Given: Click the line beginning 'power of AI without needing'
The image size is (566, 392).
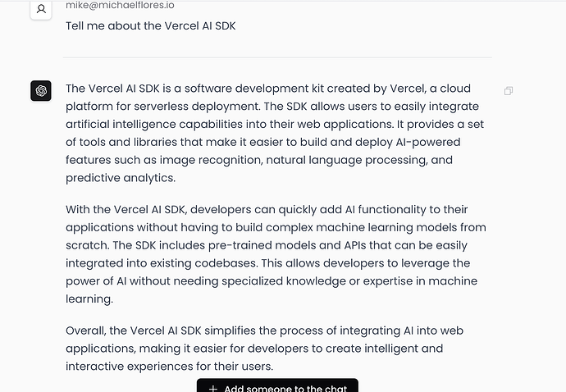Looking at the screenshot, I should click(272, 281).
